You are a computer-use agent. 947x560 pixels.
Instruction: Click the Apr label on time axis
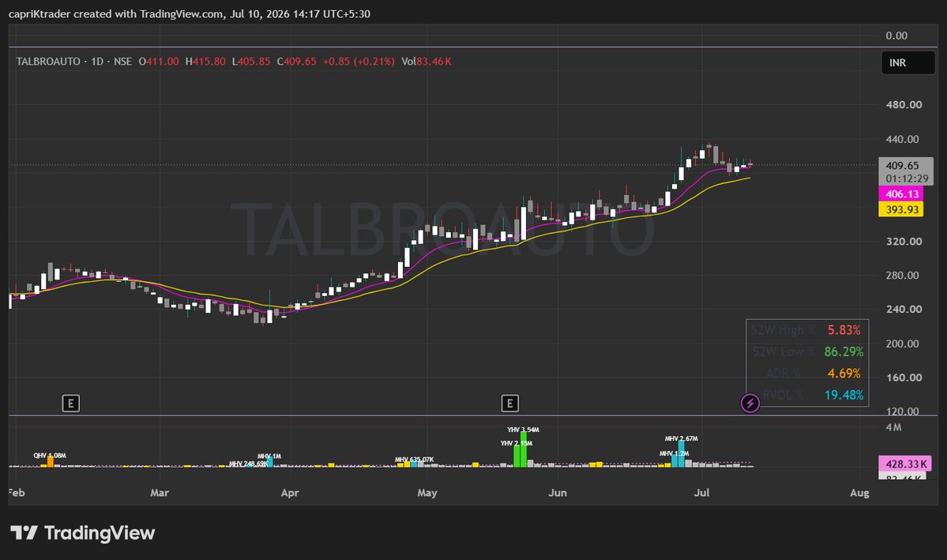pos(290,493)
